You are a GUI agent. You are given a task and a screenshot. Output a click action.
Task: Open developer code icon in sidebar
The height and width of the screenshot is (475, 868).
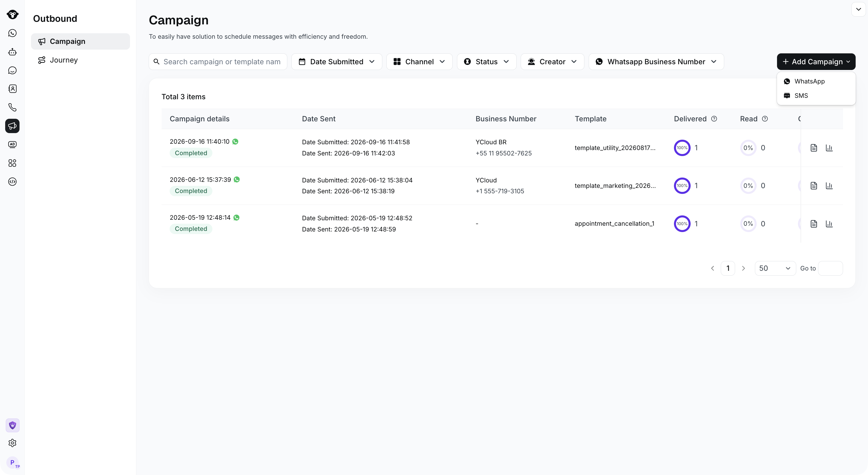pyautogui.click(x=12, y=182)
